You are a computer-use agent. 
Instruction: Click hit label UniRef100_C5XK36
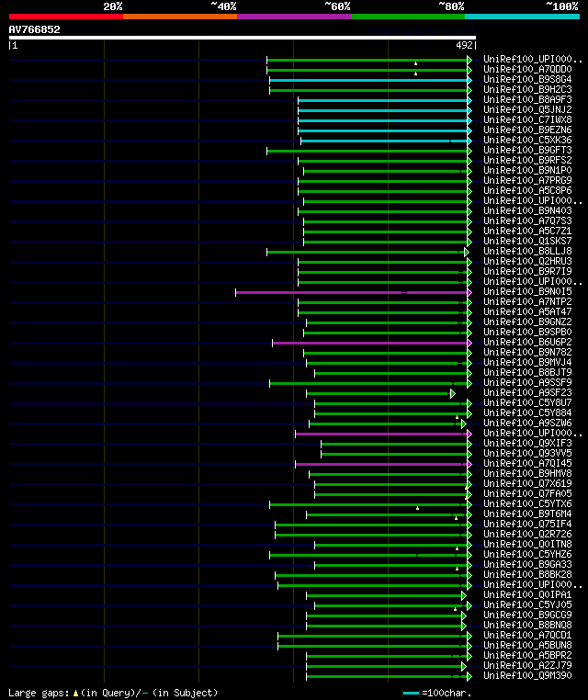[527, 141]
